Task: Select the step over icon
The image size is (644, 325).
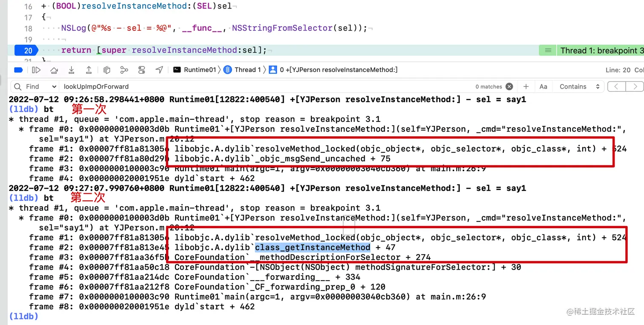Action: 53,70
